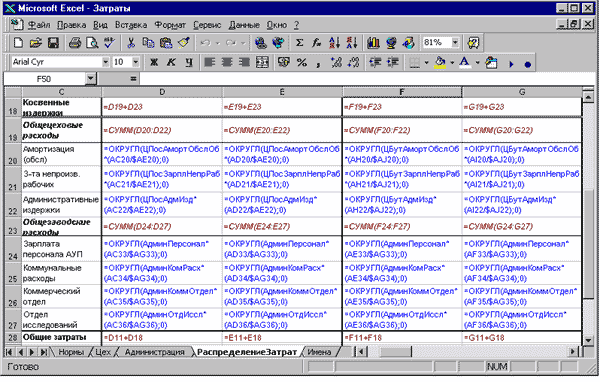Go to first sheet tab arrow
The width and height of the screenshot is (600, 382).
click(x=9, y=352)
